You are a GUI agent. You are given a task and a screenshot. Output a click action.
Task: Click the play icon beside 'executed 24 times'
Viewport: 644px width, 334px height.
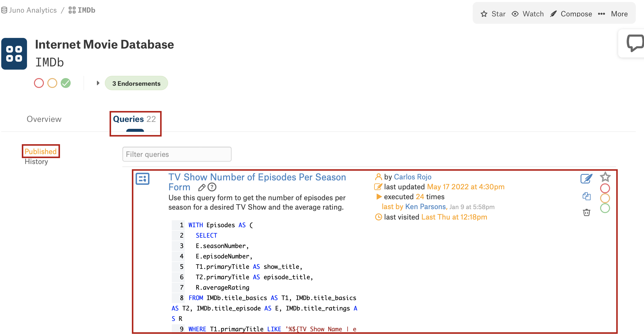click(x=379, y=197)
